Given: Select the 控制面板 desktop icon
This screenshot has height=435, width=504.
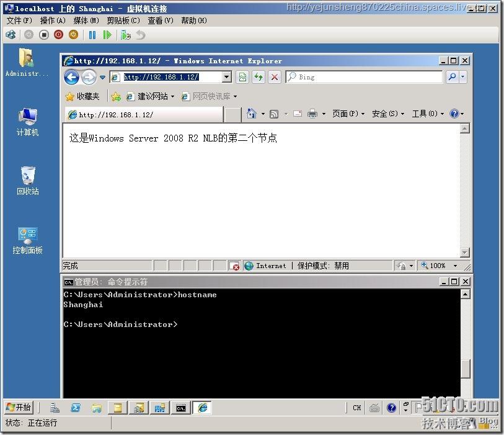Looking at the screenshot, I should point(27,240).
